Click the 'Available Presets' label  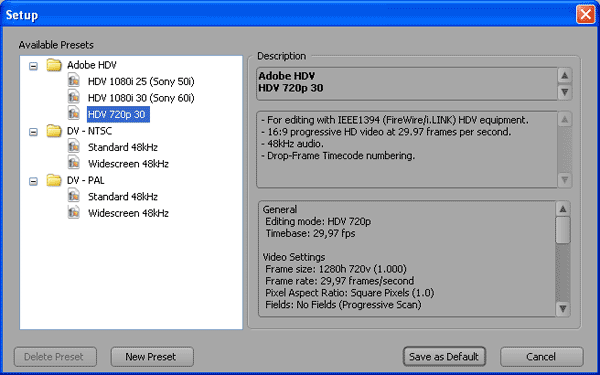(x=56, y=45)
